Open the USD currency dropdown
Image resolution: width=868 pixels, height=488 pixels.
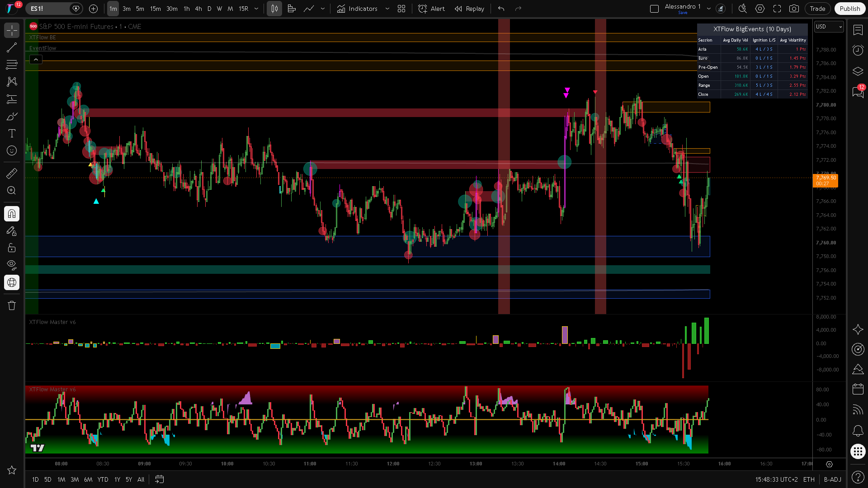click(829, 27)
